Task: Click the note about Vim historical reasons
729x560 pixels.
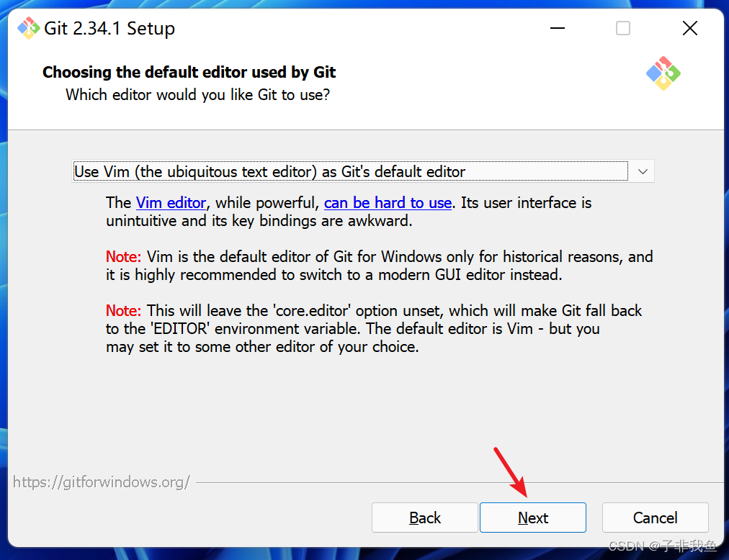Action: point(380,266)
